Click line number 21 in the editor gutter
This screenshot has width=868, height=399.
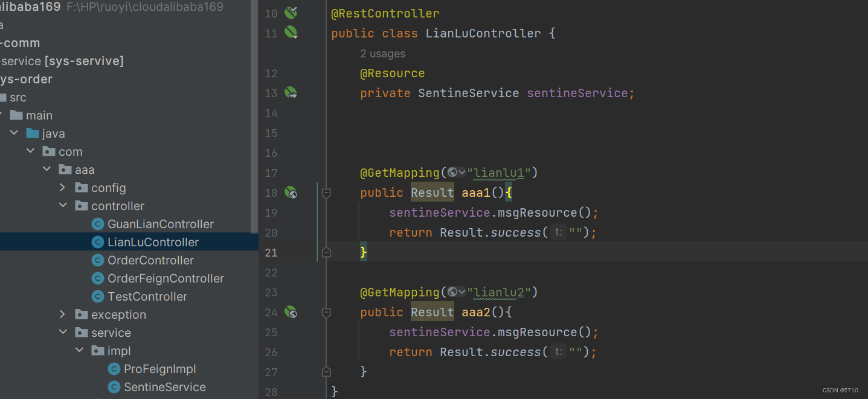[x=271, y=252]
